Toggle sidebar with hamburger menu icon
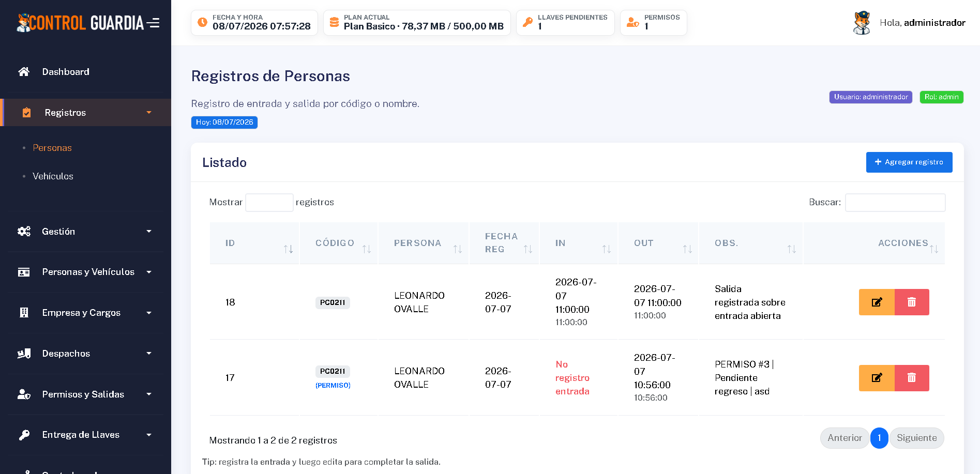The image size is (980, 474). (x=153, y=23)
